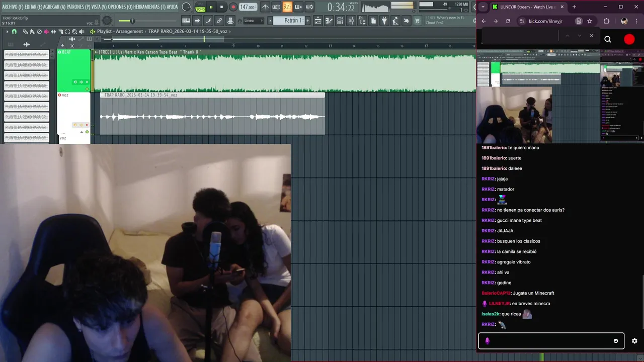Image resolution: width=644 pixels, height=362 pixels.
Task: Open the Plugin database plug icon
Action: tap(384, 21)
